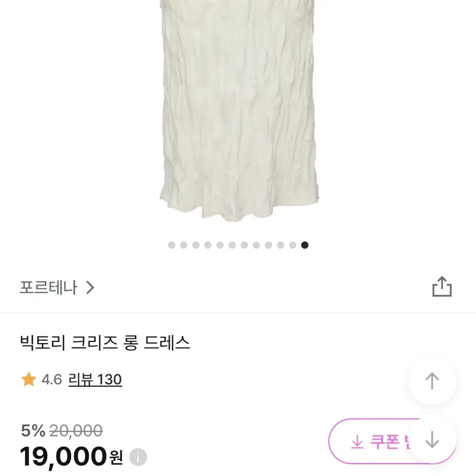The width and height of the screenshot is (476, 476).
Task: Open the 포르테나 brand chevron
Action: [x=90, y=288]
